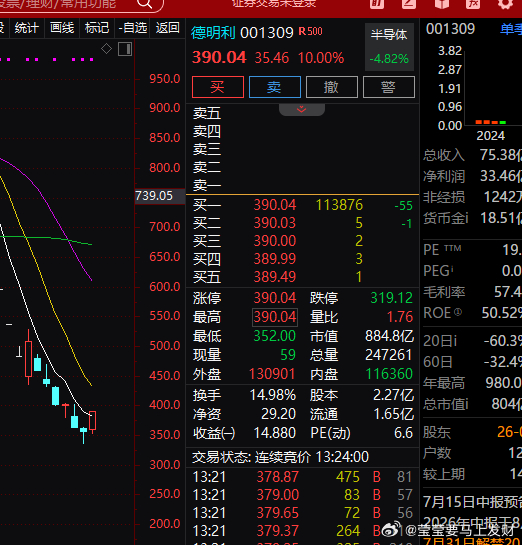
Task: Open the settings gear icon
Action: [x=505, y=3]
